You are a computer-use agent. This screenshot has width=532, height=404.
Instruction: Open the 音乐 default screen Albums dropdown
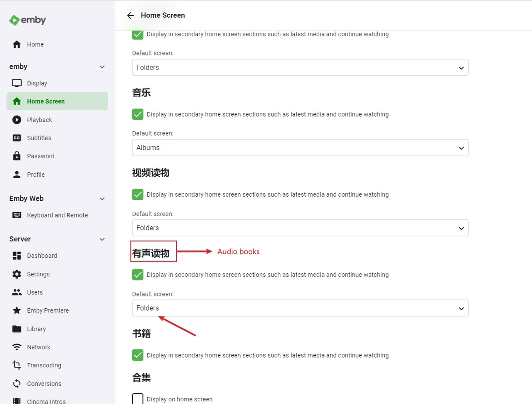click(300, 148)
